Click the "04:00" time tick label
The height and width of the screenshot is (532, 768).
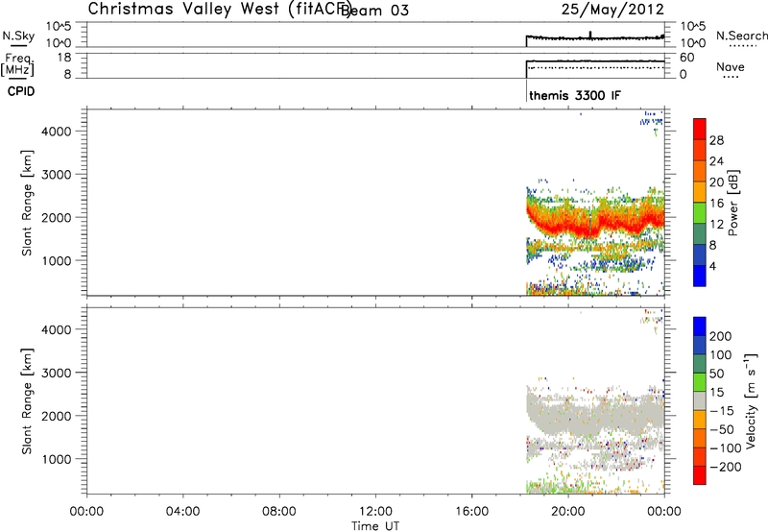pos(182,512)
